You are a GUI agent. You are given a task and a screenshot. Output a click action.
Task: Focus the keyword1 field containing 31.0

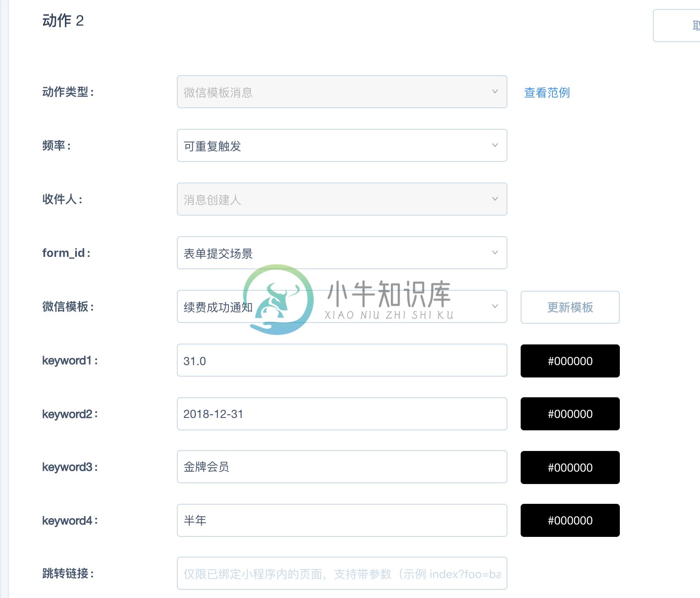click(342, 360)
